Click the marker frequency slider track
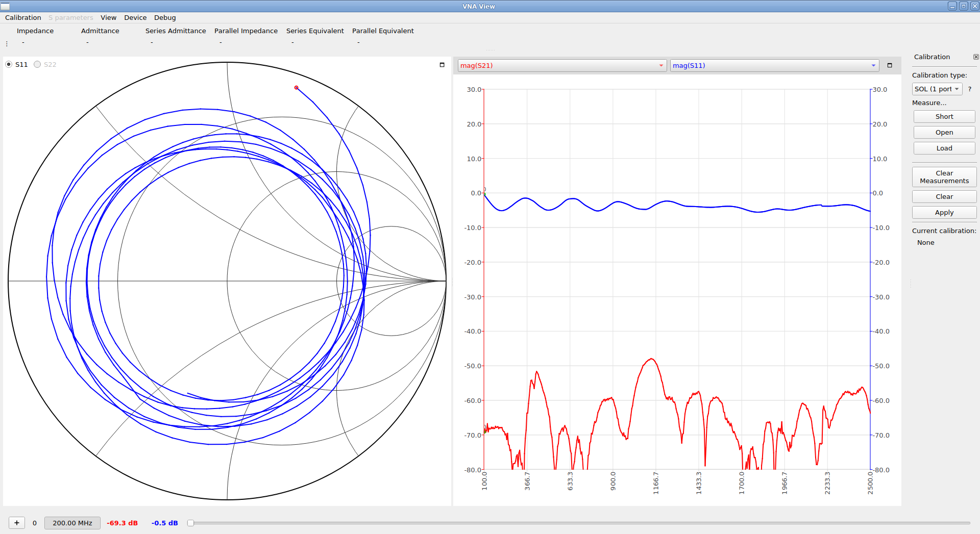The height and width of the screenshot is (534, 980). click(x=579, y=523)
